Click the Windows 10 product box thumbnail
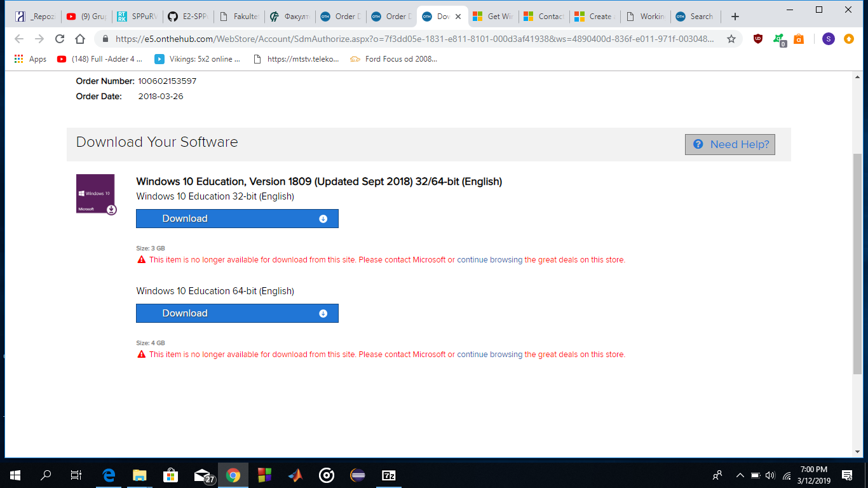This screenshot has width=868, height=488. pos(96,194)
